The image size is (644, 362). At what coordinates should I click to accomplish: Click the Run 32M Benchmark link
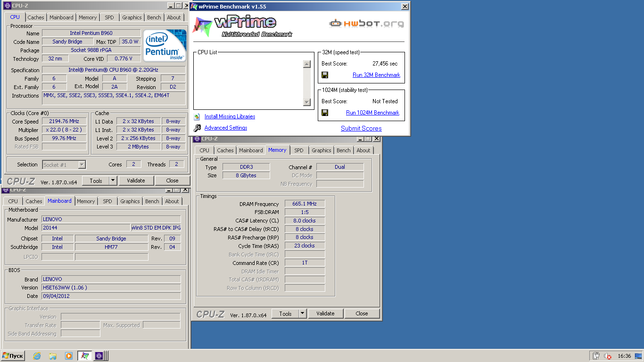376,75
